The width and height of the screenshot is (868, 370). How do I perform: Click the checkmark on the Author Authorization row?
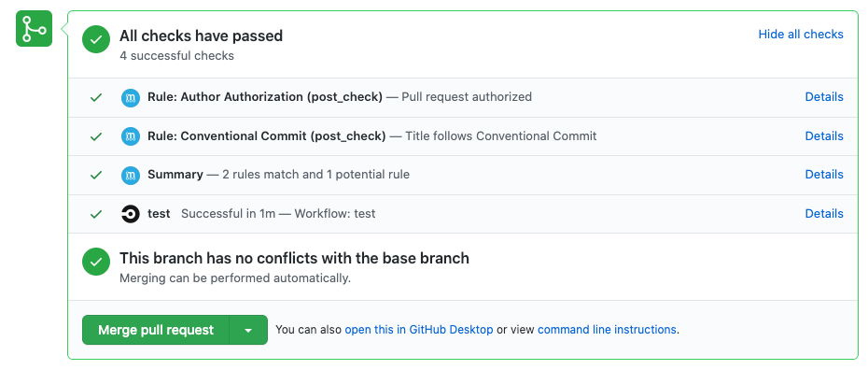click(96, 97)
